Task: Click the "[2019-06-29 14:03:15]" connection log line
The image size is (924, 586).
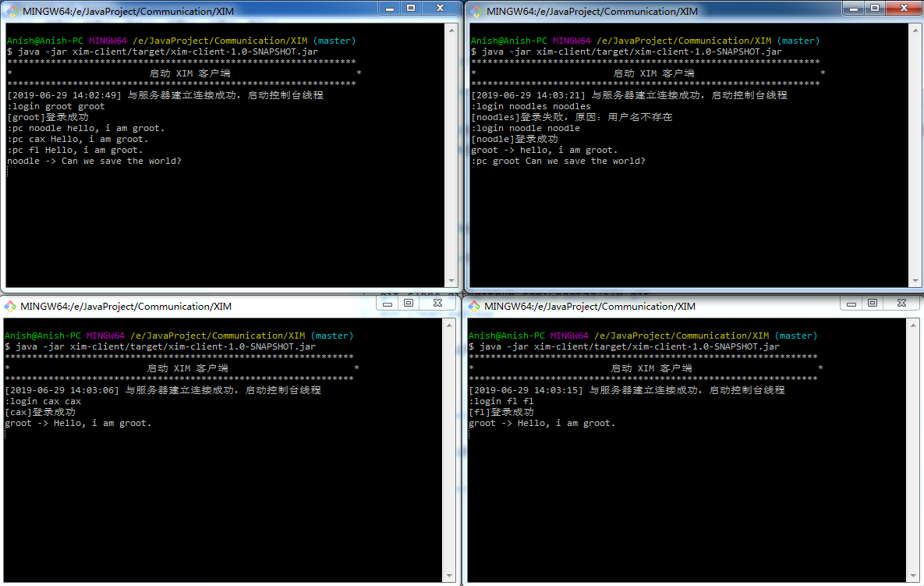Action: click(x=626, y=389)
